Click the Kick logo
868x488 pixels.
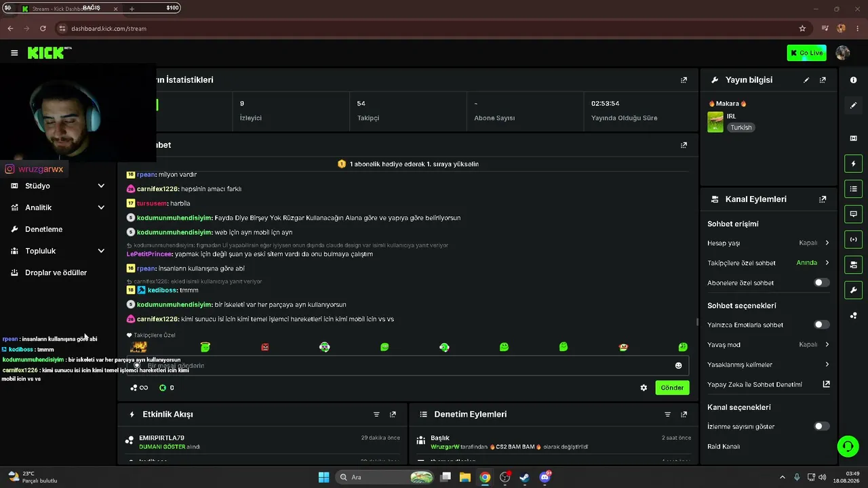50,53
